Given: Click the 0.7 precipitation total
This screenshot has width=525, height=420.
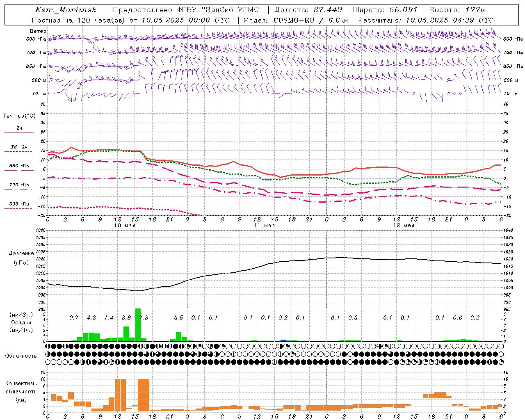Looking at the screenshot, I should [74, 317].
